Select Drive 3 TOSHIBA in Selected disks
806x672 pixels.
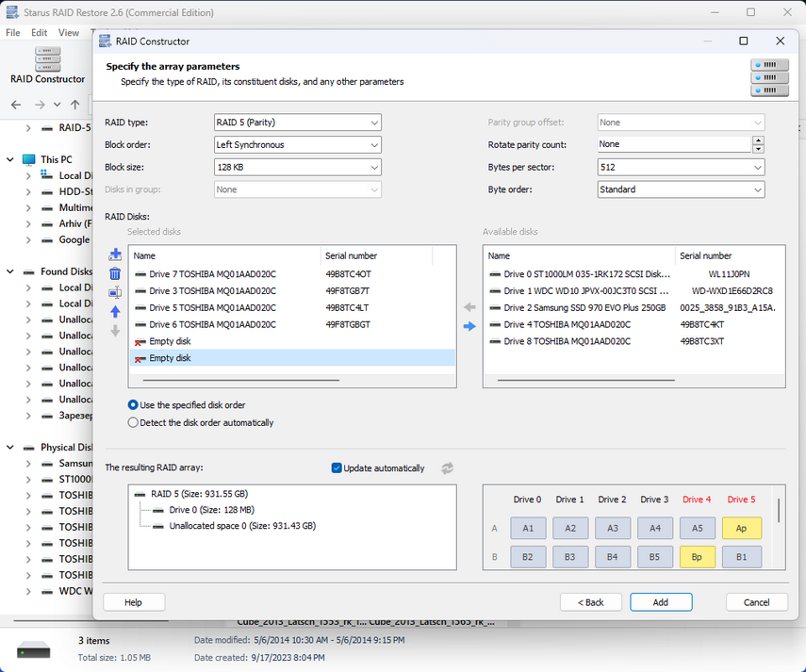tap(292, 291)
